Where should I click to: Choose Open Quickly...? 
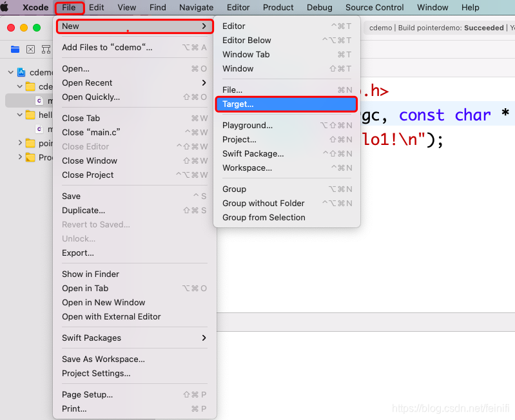point(135,97)
